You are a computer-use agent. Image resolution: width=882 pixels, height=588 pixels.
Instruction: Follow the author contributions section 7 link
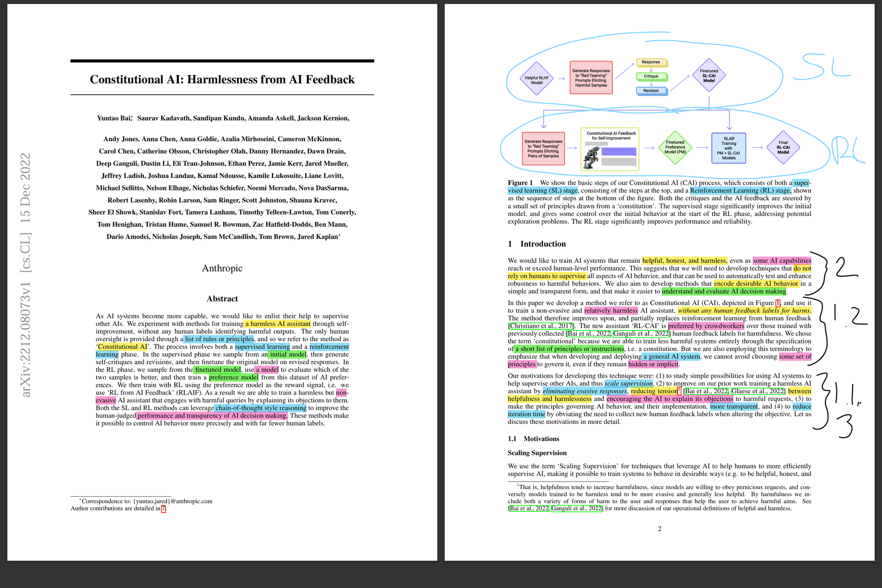(163, 508)
